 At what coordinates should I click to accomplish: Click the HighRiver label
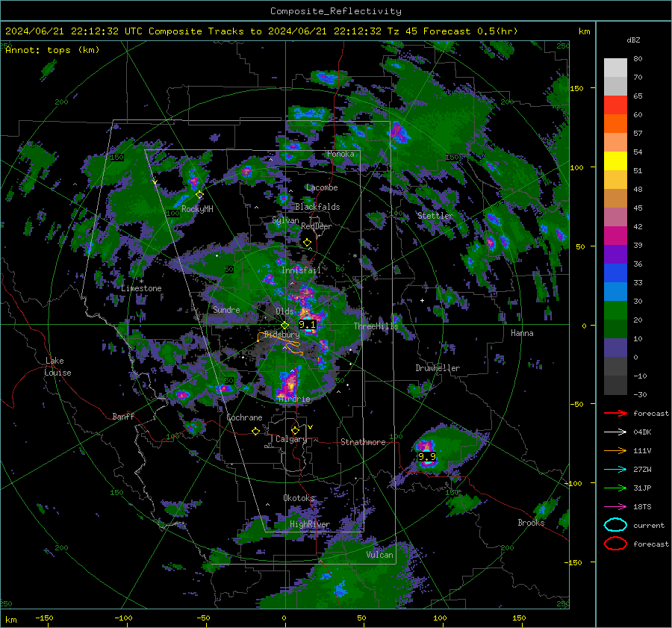pyautogui.click(x=310, y=525)
